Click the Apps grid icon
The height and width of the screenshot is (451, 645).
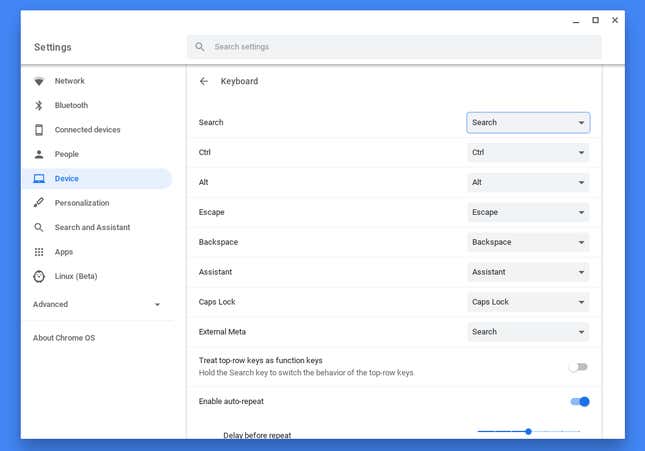click(39, 252)
